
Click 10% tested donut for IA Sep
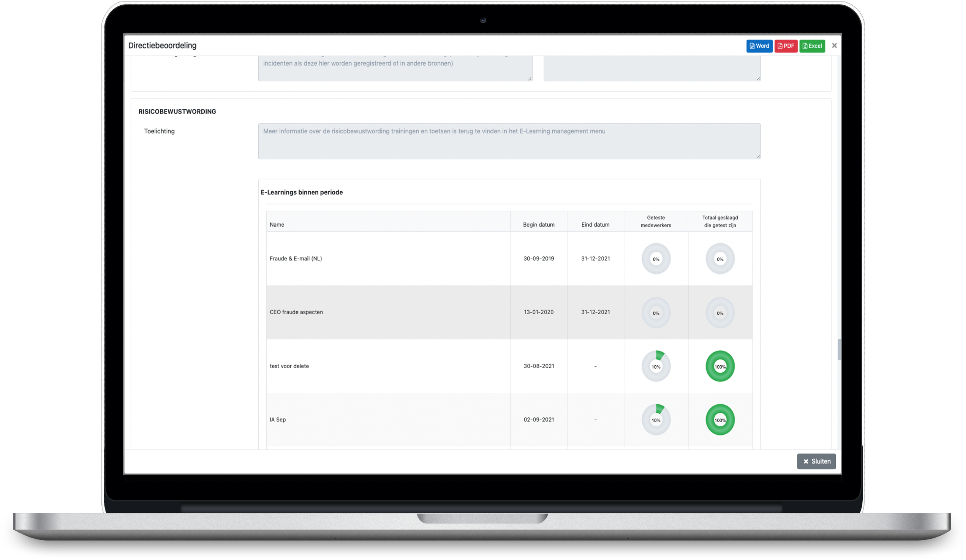tap(656, 420)
